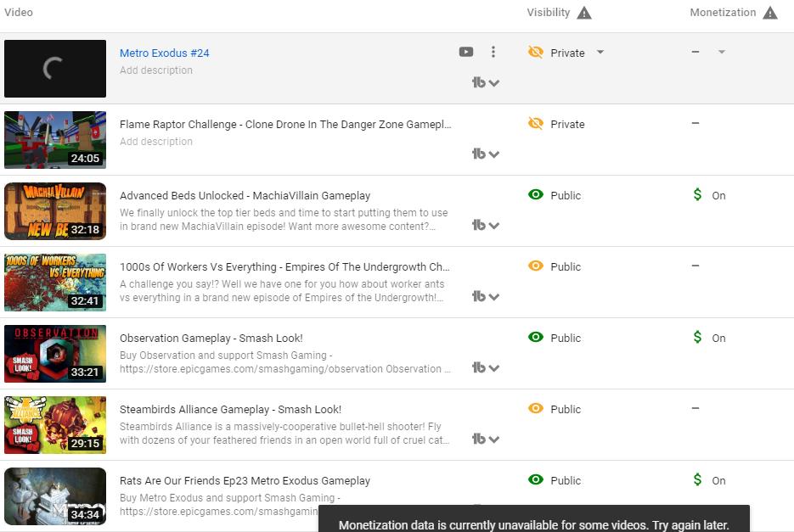Click TubeBuddy icon on Observation Gameplay row
794x532 pixels.
(x=479, y=368)
